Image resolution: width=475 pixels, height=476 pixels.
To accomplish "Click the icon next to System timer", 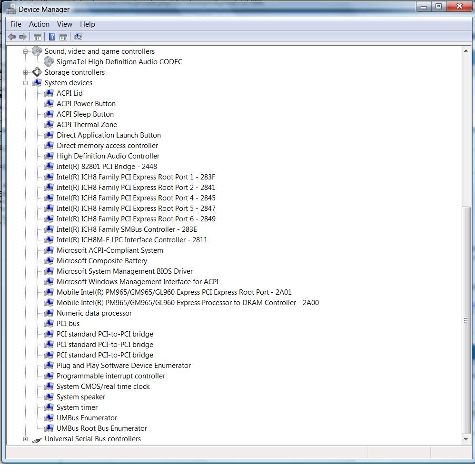I will click(49, 407).
